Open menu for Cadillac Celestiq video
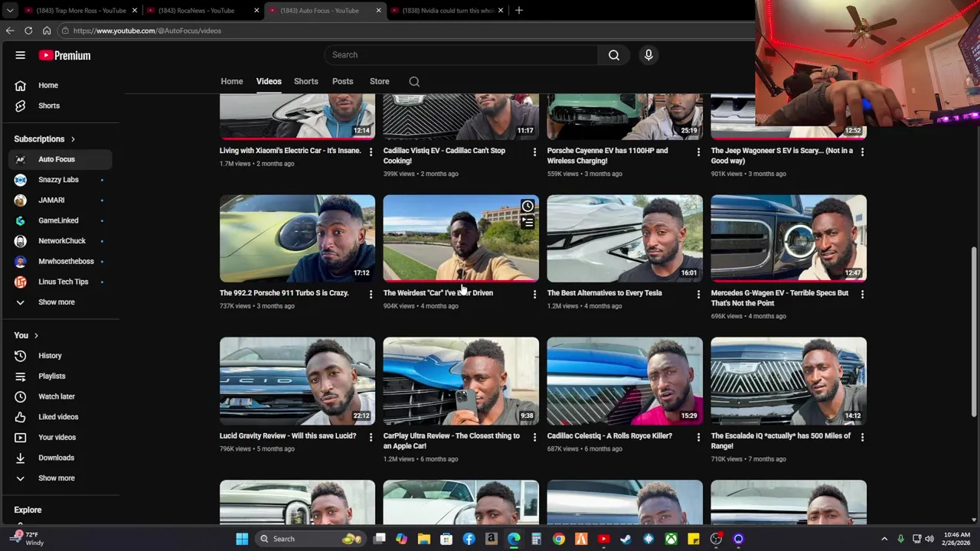The image size is (980, 551). point(698,437)
